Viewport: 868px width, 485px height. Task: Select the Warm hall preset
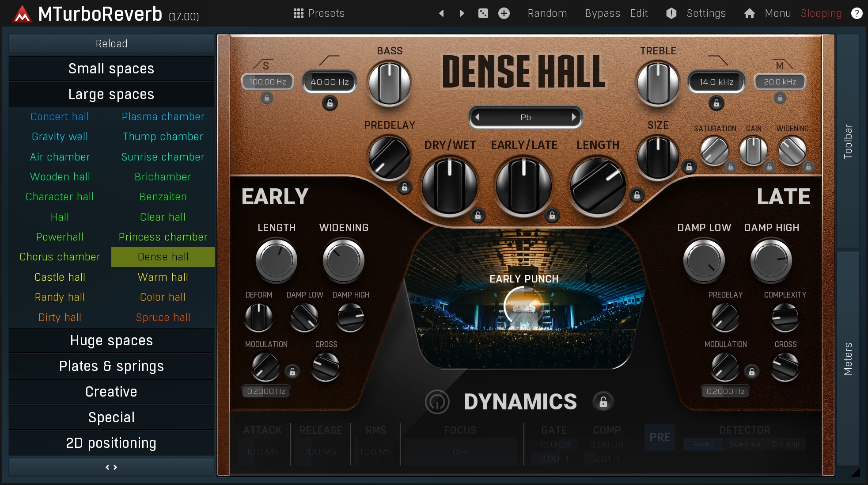163,277
